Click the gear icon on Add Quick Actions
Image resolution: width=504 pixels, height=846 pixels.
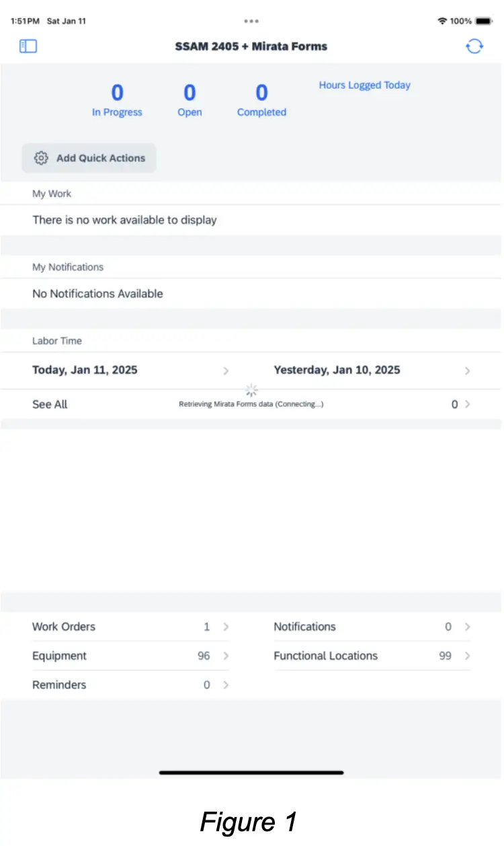tap(41, 158)
